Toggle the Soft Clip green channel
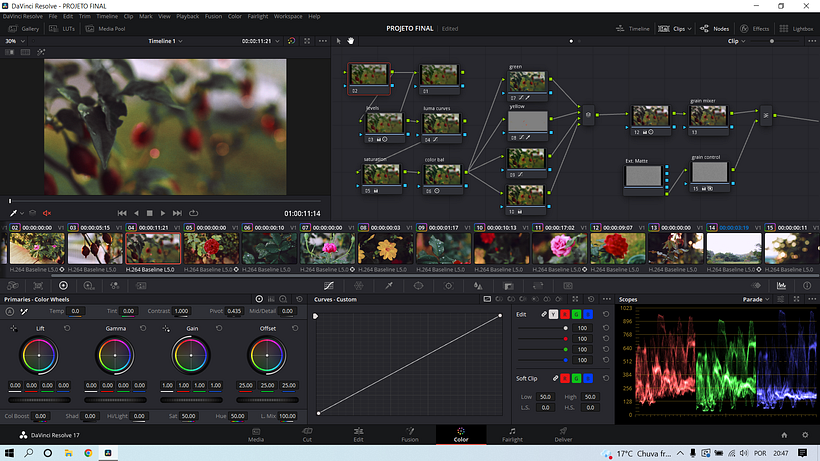Screen dimensions: 820x461 pyautogui.click(x=576, y=378)
